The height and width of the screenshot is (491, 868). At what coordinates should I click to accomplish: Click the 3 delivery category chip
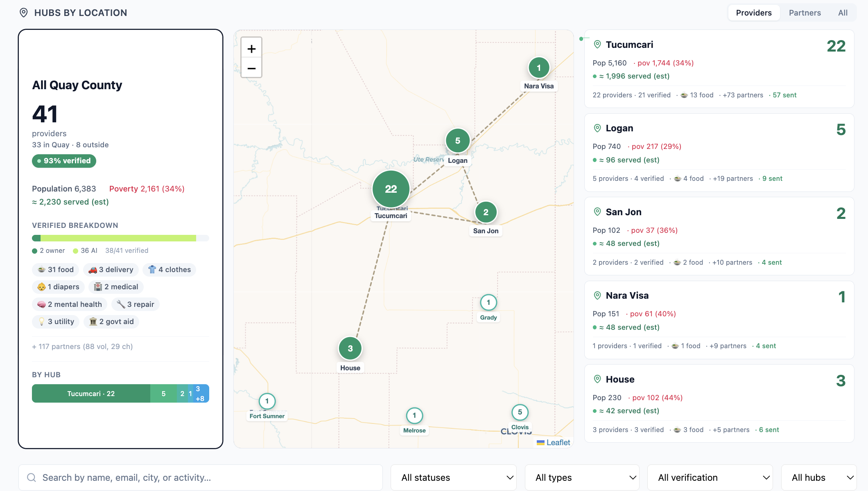coord(111,270)
